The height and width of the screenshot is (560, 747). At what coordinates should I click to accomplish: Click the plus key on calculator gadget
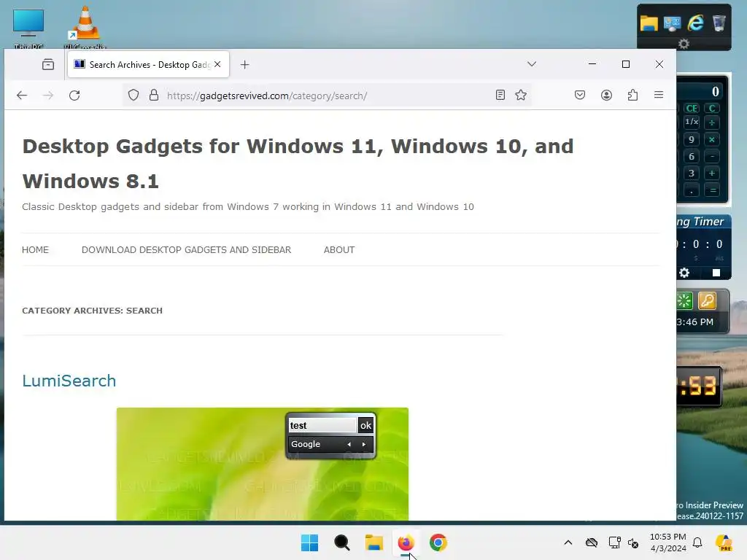pos(712,173)
